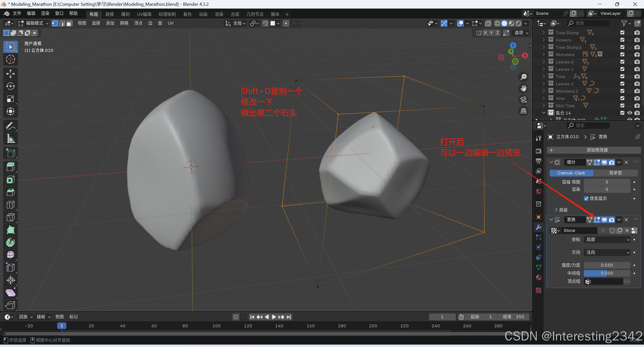
Task: Switch to face select mode
Action: point(69,23)
